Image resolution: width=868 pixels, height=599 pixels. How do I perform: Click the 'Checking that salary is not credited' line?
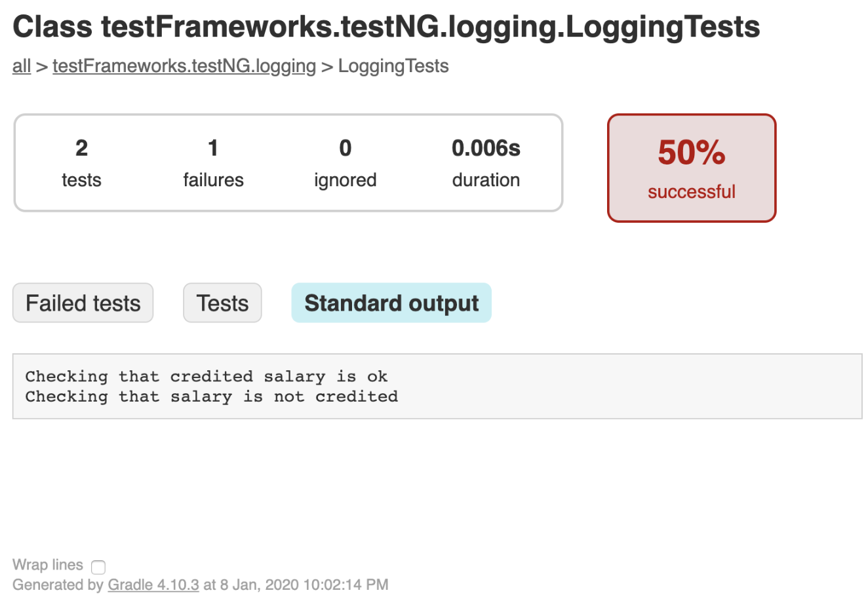pyautogui.click(x=211, y=396)
